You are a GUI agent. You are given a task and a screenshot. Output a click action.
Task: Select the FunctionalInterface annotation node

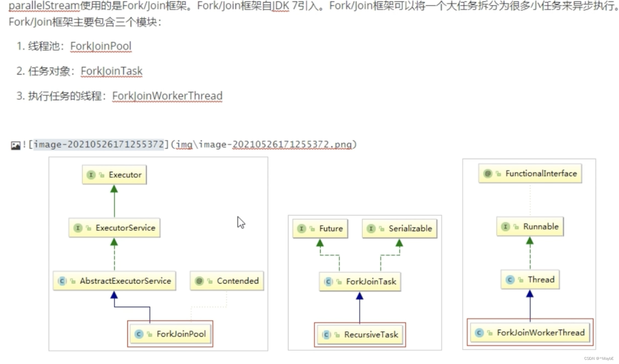coord(530,173)
